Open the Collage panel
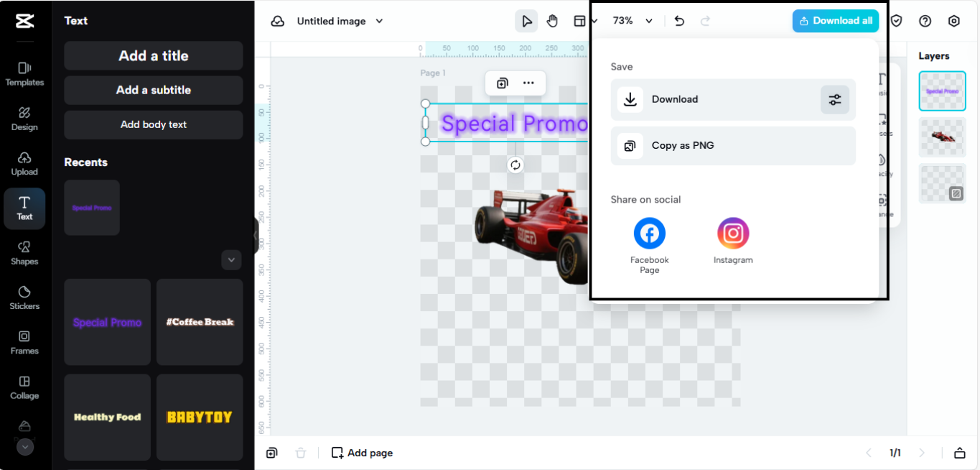Image resolution: width=980 pixels, height=470 pixels. coord(24,387)
